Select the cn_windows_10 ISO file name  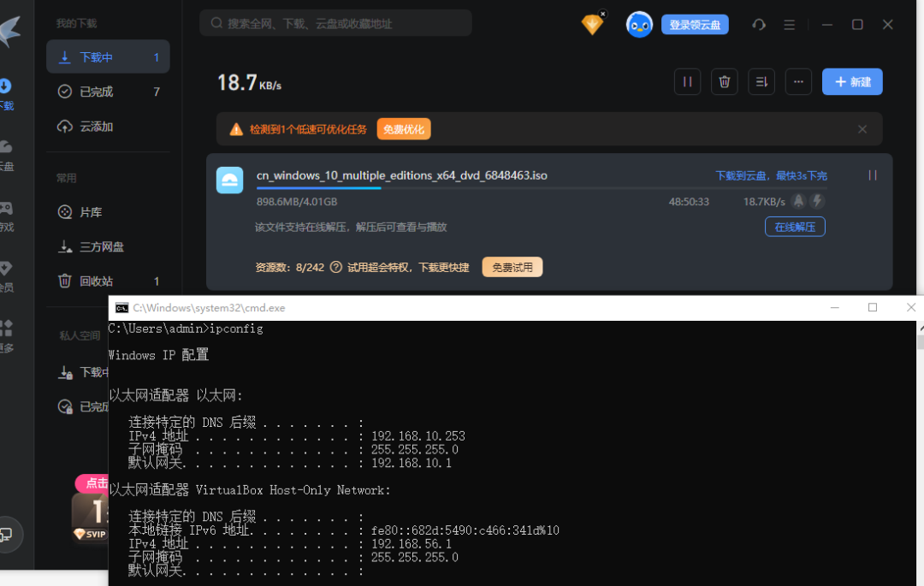click(402, 175)
